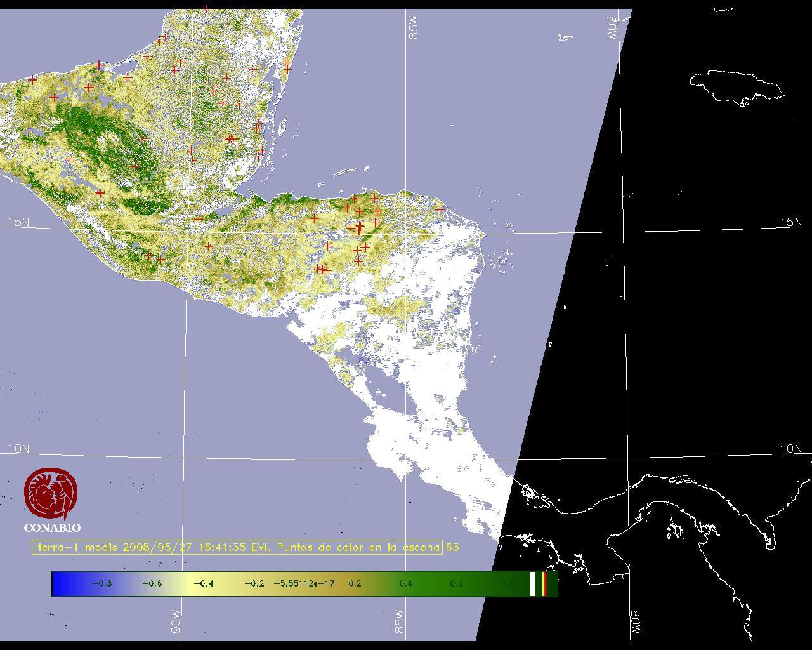Screen dimensions: 812x650
Task: Click the 85W label at the top
Action: click(x=414, y=27)
